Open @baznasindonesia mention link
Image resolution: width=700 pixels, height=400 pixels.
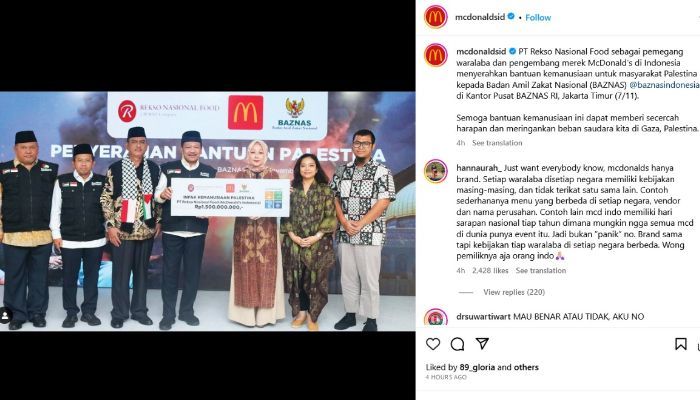664,85
